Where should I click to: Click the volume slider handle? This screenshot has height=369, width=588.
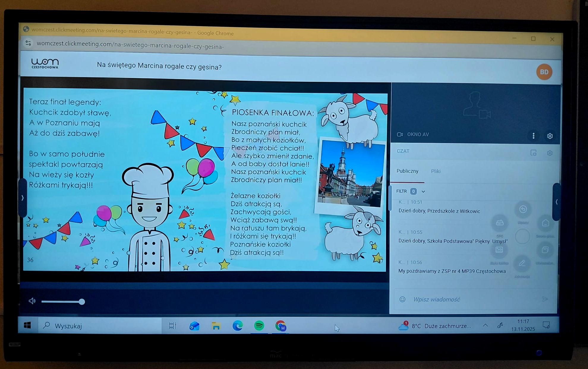[x=82, y=302]
